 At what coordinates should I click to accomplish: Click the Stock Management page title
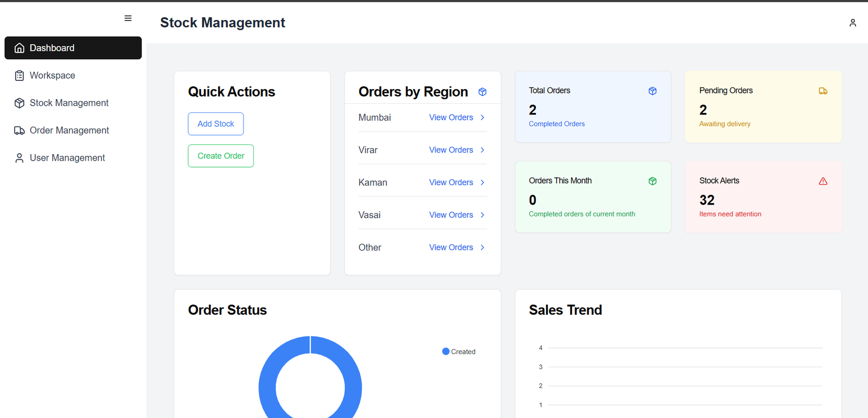222,23
